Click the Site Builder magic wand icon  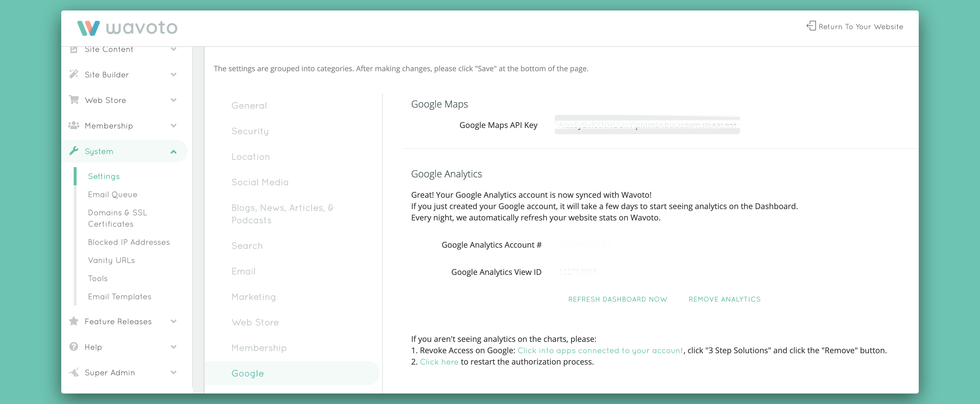pyautogui.click(x=74, y=74)
